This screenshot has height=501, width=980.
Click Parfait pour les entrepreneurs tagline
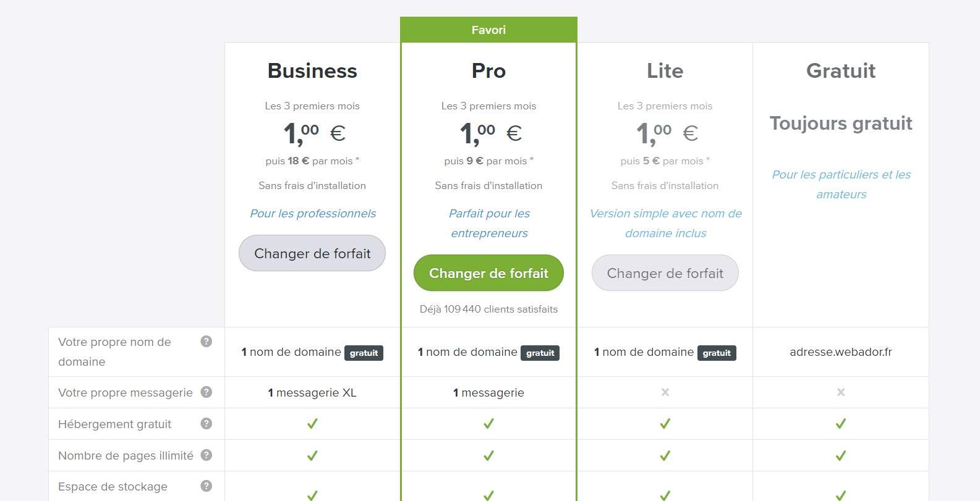coord(489,224)
